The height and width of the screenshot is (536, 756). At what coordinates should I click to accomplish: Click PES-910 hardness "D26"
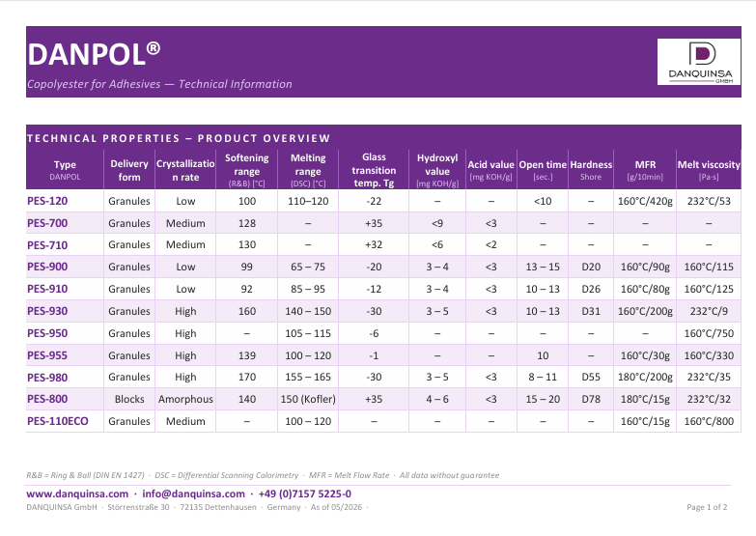(x=591, y=289)
